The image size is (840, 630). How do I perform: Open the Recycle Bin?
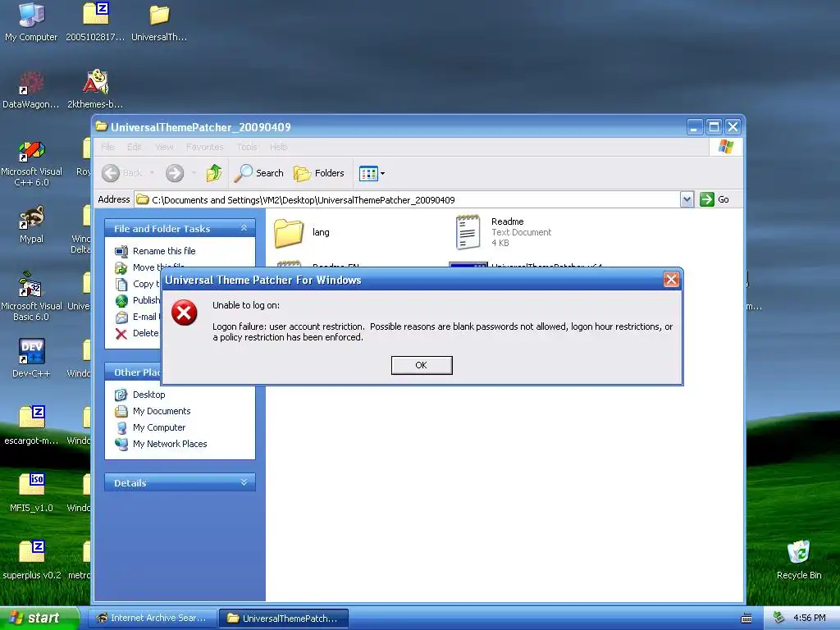(x=799, y=560)
